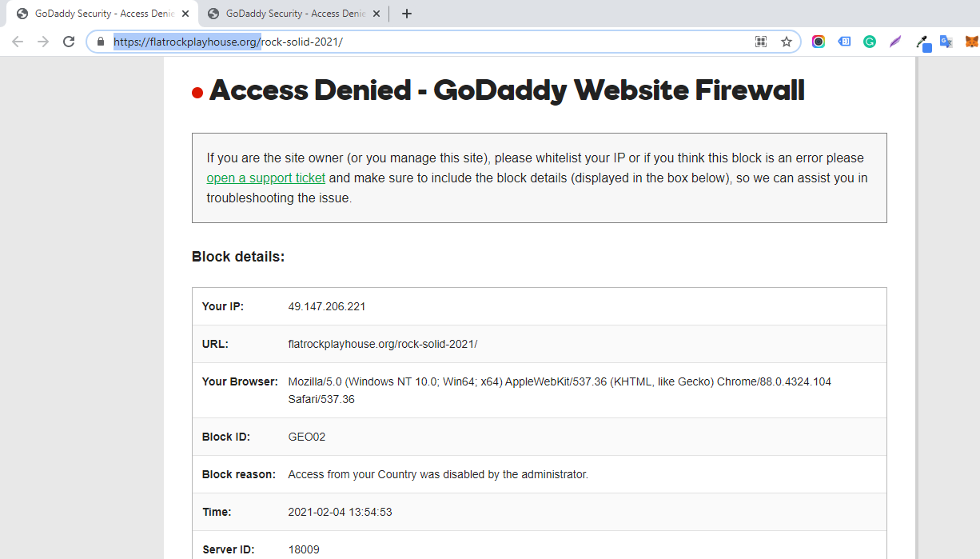Screen dimensions: 980x559
Task: Reload the current page
Action: point(69,42)
